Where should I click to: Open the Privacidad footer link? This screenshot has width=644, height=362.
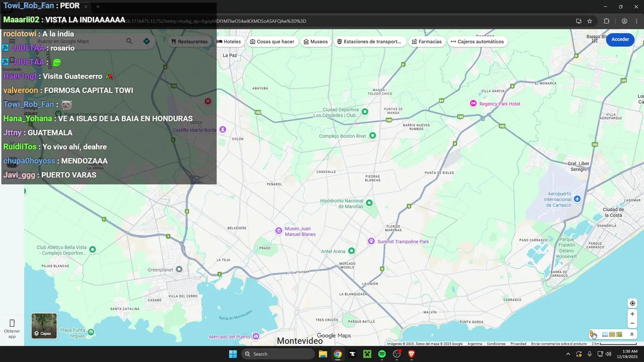click(x=518, y=344)
